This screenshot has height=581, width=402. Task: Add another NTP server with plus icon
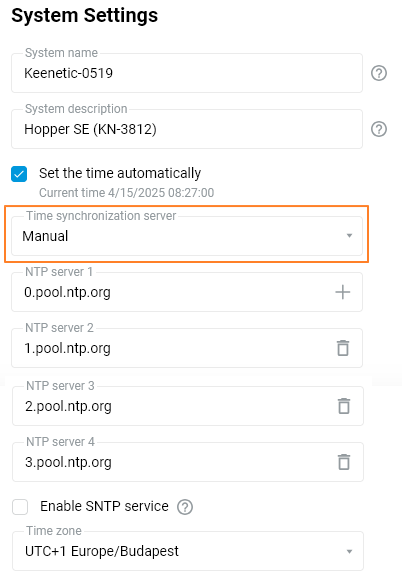point(343,292)
